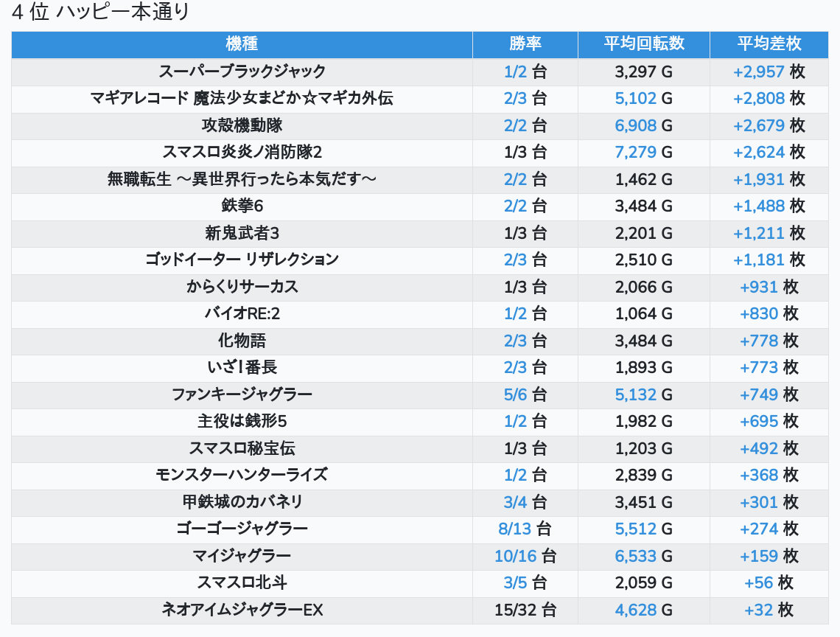Click the 5,512 G value for ゴーゴージャグラー
The width and height of the screenshot is (840, 637).
coord(644,529)
